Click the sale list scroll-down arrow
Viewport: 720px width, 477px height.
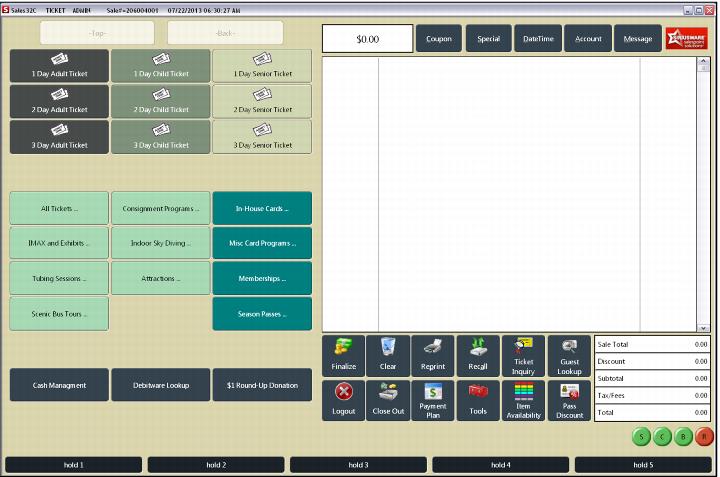coord(703,328)
